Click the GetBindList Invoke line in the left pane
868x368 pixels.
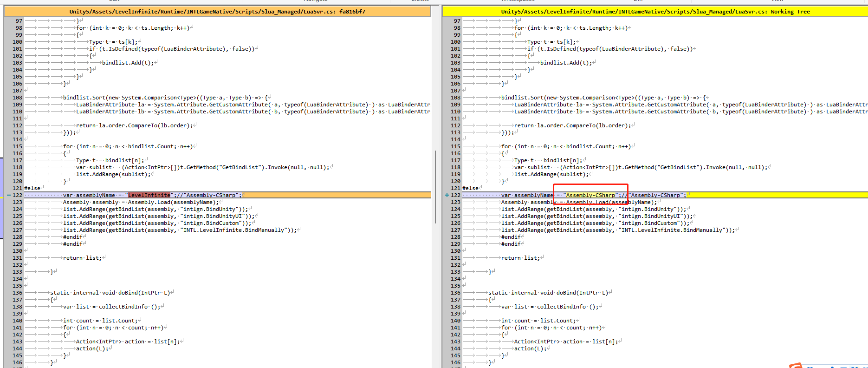pyautogui.click(x=202, y=167)
